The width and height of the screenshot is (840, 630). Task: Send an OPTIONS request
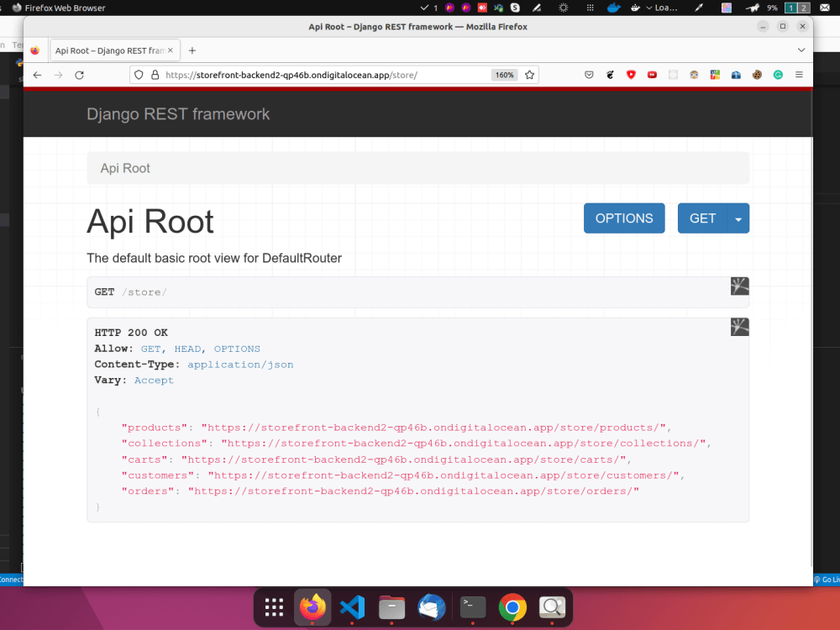tap(624, 218)
